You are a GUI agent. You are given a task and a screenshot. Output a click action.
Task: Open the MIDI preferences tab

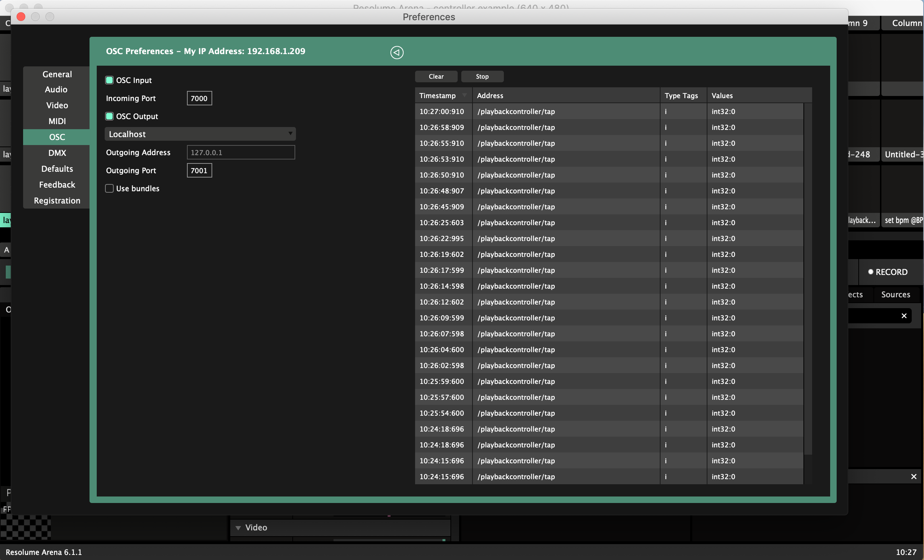pyautogui.click(x=57, y=121)
